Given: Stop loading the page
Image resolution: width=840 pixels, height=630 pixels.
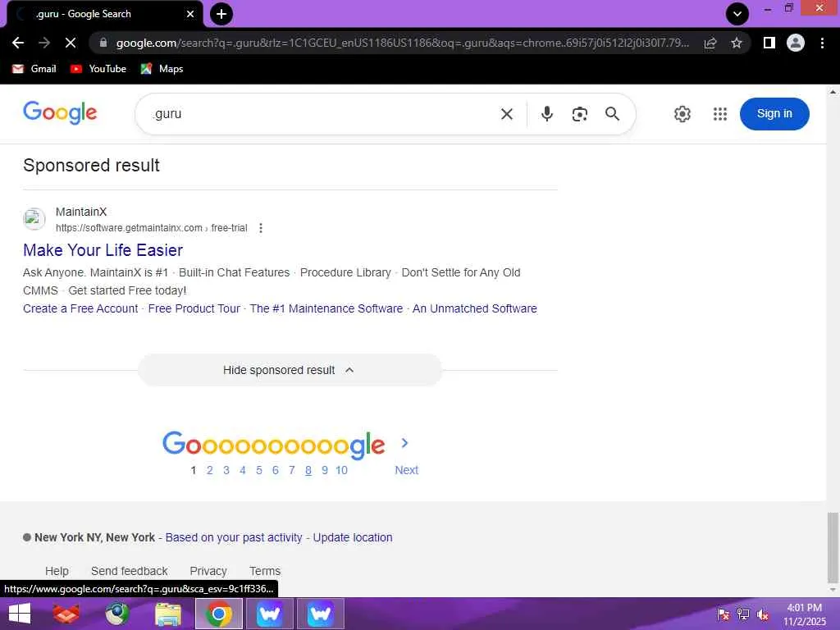Looking at the screenshot, I should coord(71,43).
